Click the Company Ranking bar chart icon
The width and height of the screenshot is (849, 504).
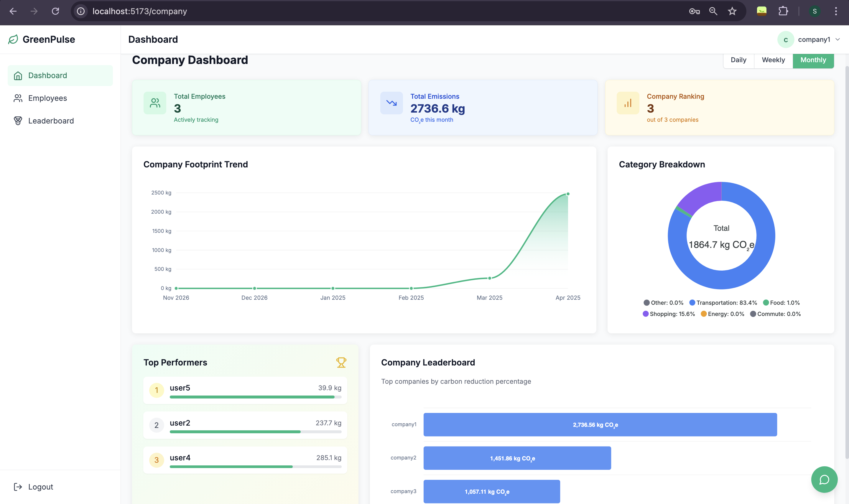click(x=628, y=103)
